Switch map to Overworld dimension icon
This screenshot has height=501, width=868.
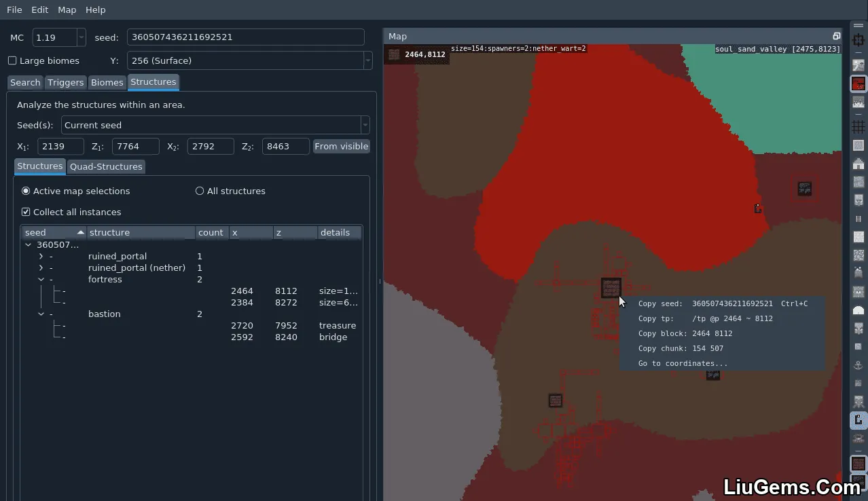858,65
